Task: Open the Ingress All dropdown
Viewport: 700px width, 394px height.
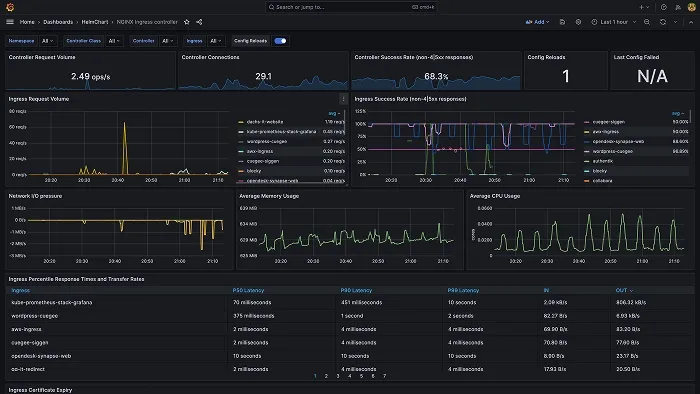Action: click(x=216, y=41)
